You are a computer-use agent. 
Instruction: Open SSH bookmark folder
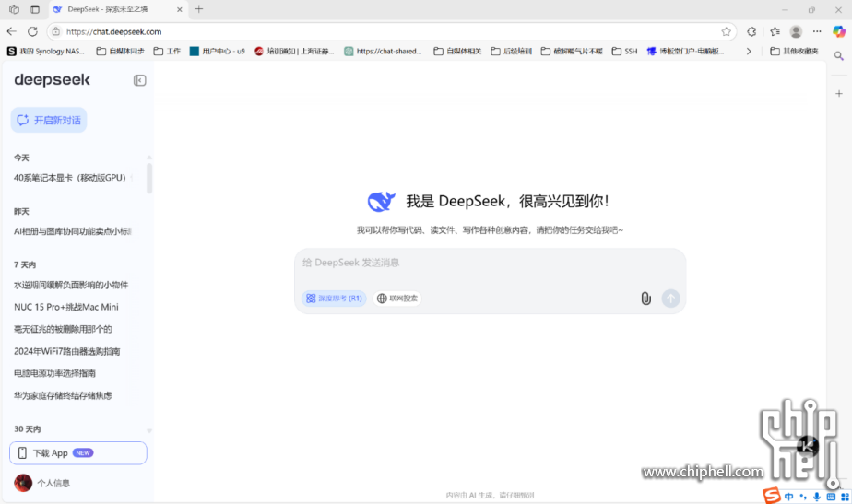(624, 51)
